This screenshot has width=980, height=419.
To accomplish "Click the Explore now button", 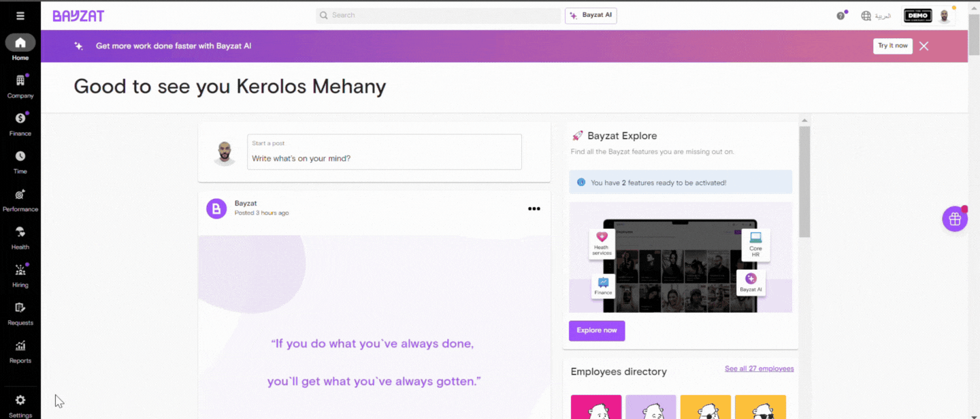I will click(x=597, y=330).
